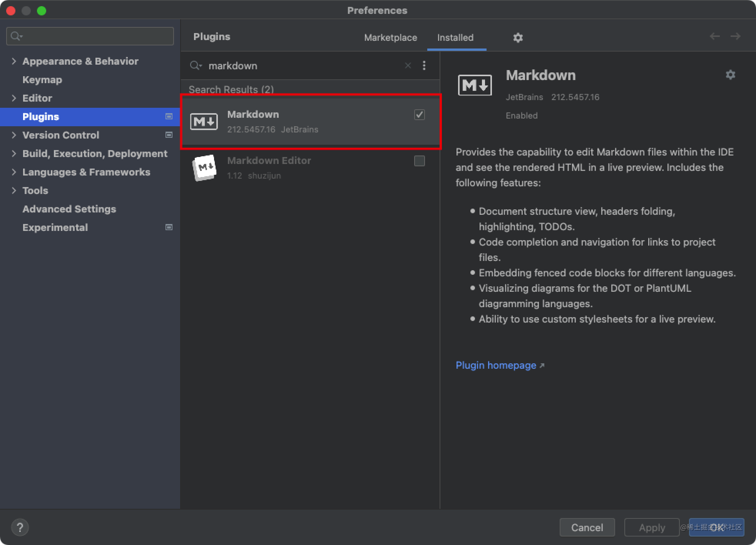756x545 pixels.
Task: Clear the markdown search text
Action: click(x=408, y=66)
